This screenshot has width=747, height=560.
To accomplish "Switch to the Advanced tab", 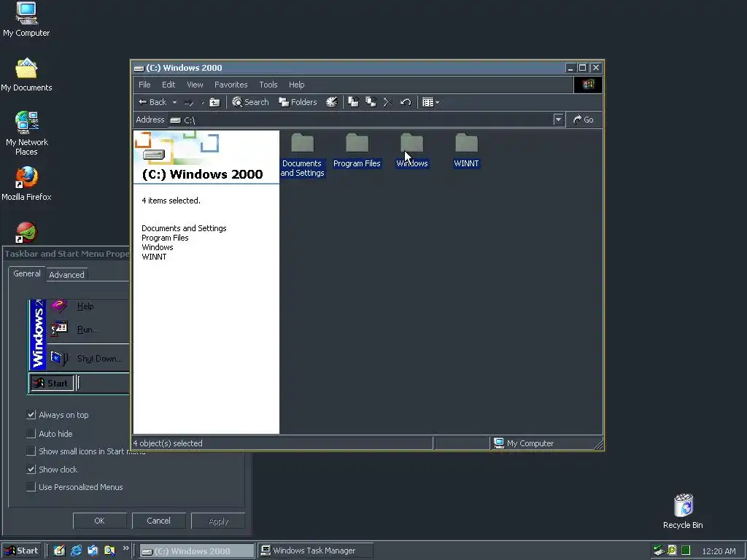I will [66, 275].
